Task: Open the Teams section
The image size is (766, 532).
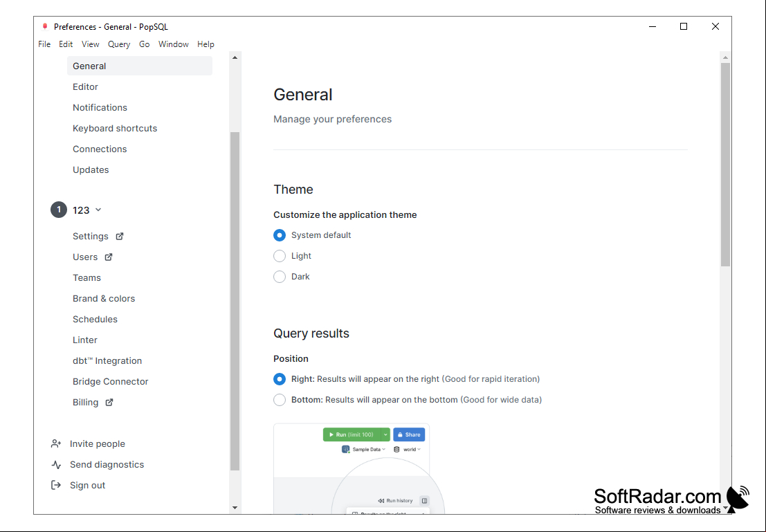Action: click(x=87, y=278)
